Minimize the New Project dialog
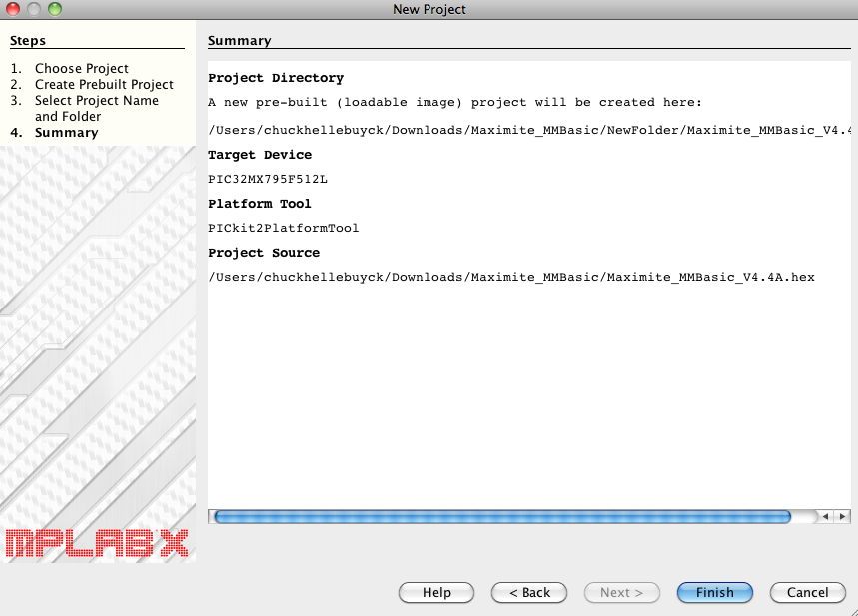858x616 pixels. point(34,9)
